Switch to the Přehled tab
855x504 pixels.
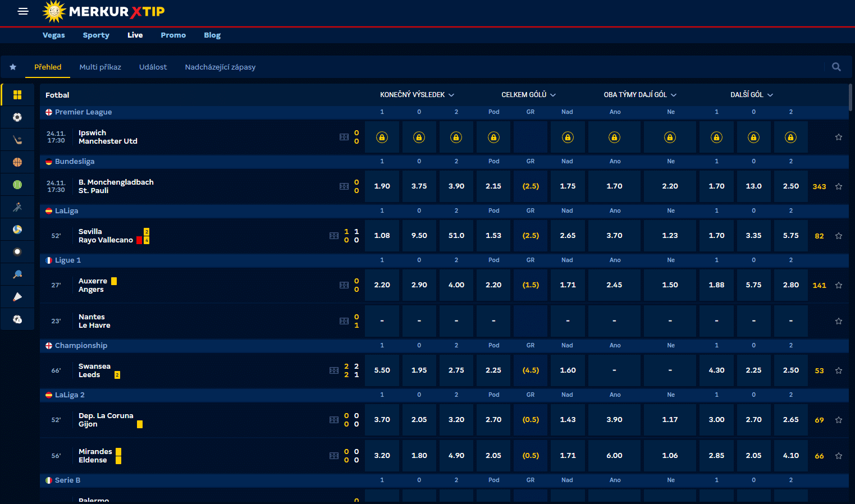(48, 67)
